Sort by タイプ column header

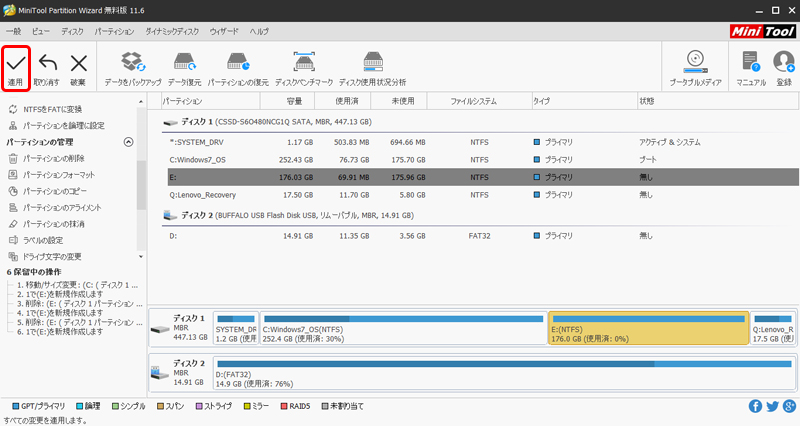(585, 101)
